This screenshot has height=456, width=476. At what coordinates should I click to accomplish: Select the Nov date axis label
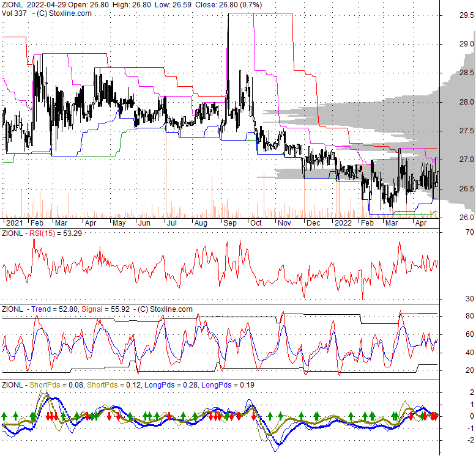tap(284, 223)
